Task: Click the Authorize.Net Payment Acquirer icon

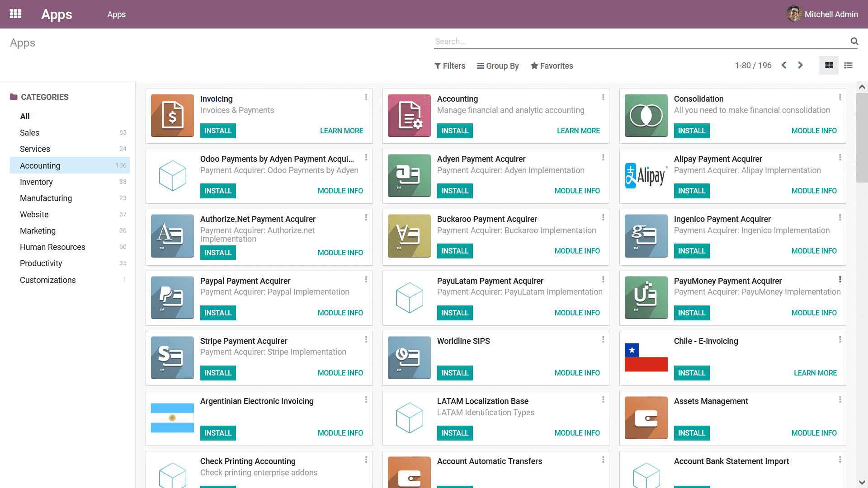Action: click(172, 236)
